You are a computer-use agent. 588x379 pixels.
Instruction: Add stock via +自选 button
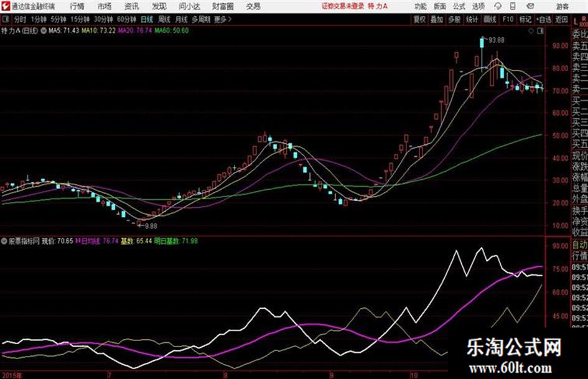point(544,19)
